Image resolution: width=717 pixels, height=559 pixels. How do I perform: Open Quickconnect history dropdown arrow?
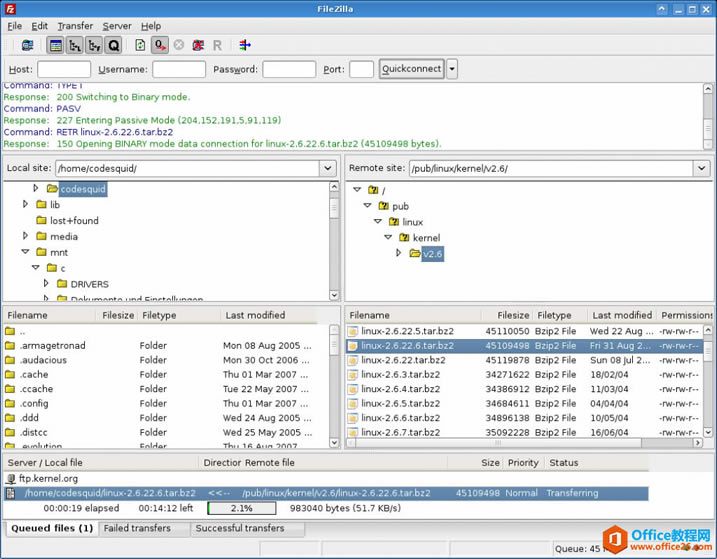click(x=452, y=69)
